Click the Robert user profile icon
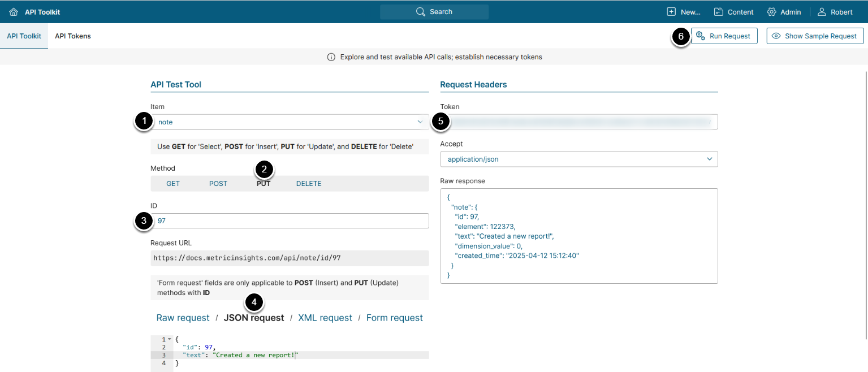 [822, 12]
